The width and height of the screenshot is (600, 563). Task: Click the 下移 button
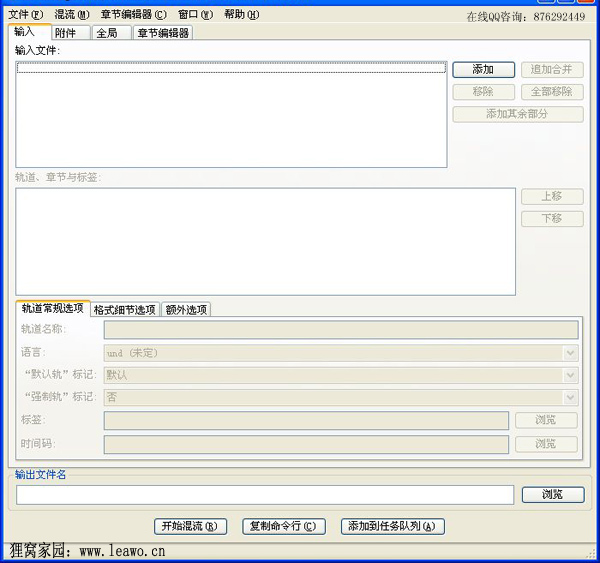click(x=552, y=219)
